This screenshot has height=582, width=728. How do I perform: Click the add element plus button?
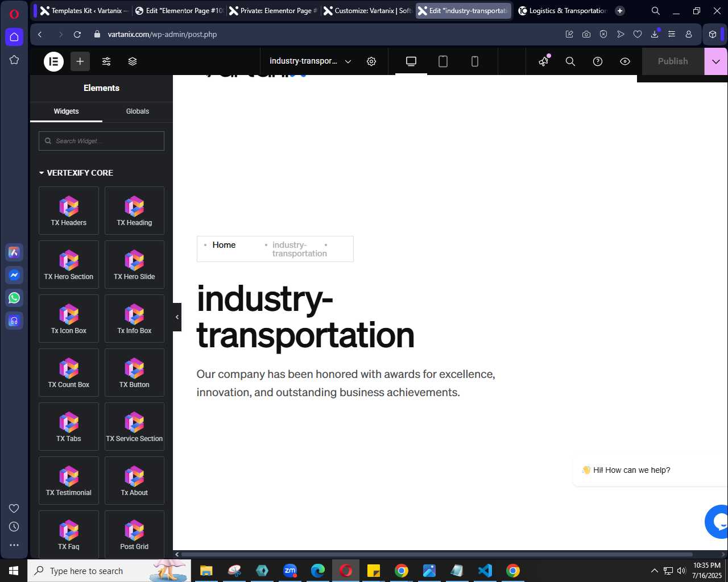coord(80,61)
